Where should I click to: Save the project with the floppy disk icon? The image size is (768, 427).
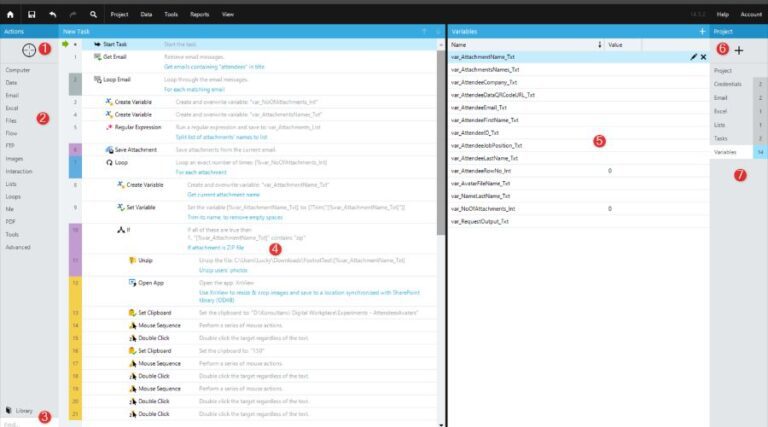click(31, 14)
